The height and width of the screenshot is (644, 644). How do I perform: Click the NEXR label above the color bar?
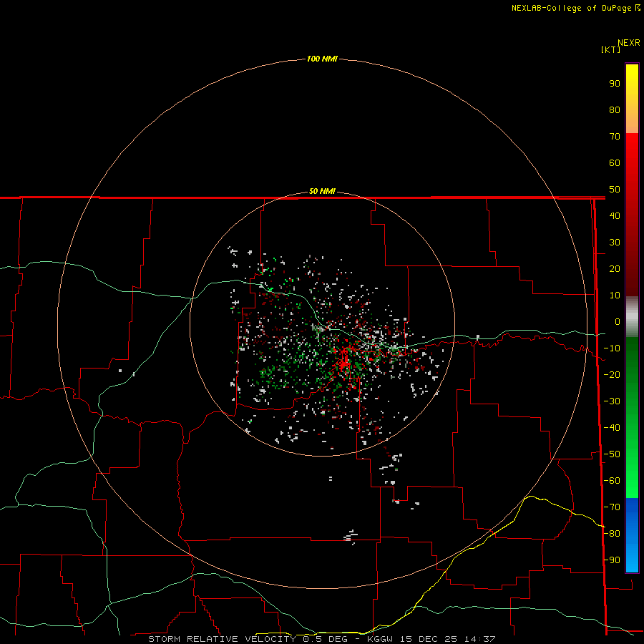pos(628,43)
